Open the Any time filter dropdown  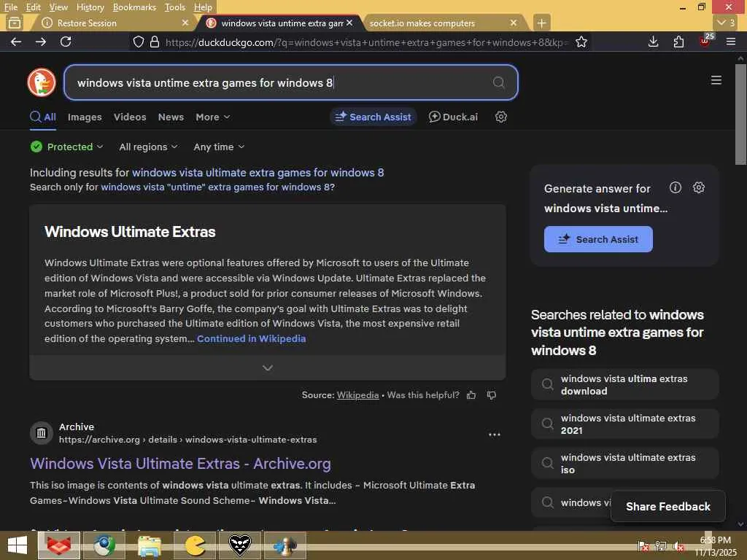[219, 147]
